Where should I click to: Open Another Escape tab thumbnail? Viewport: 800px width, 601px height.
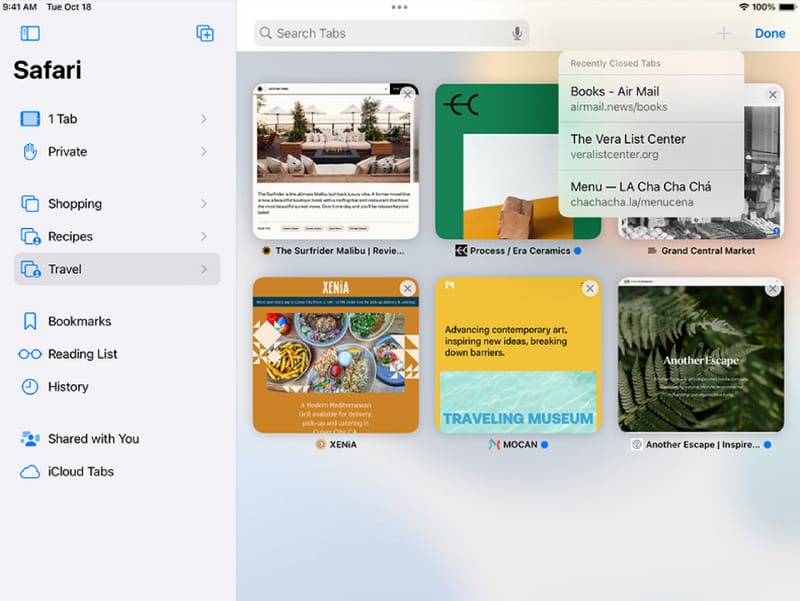point(701,355)
